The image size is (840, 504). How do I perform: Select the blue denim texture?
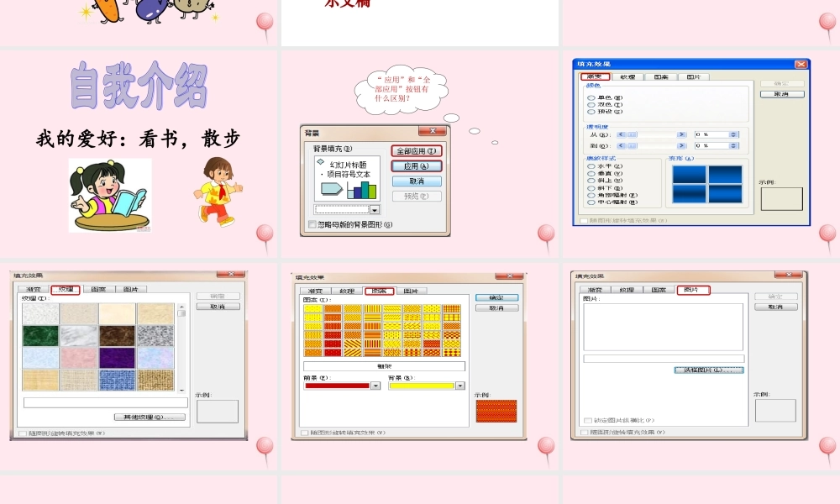click(118, 380)
